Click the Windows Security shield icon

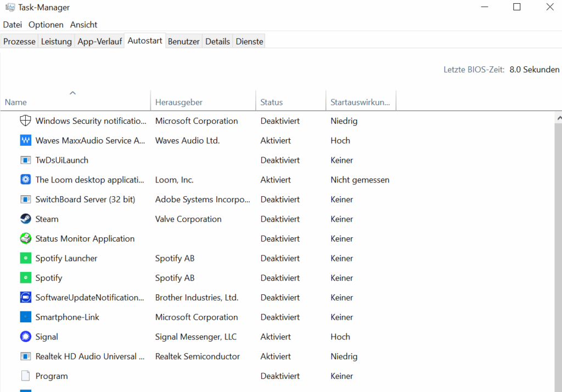25,121
